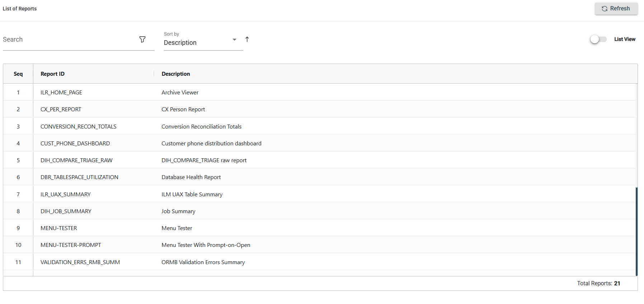Viewport: 644px width, 304px height.
Task: Click the Seq column header
Action: tap(18, 74)
